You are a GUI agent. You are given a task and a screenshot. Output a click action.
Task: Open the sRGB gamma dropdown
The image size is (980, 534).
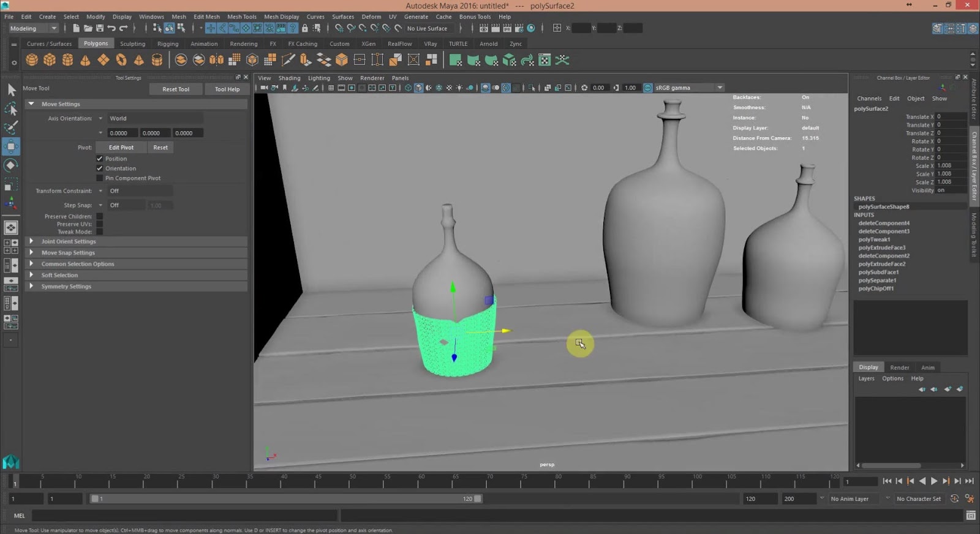[x=690, y=88]
